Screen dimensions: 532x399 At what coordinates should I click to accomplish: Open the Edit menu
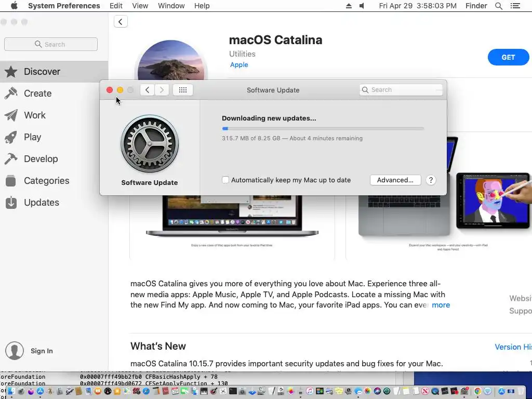[116, 6]
